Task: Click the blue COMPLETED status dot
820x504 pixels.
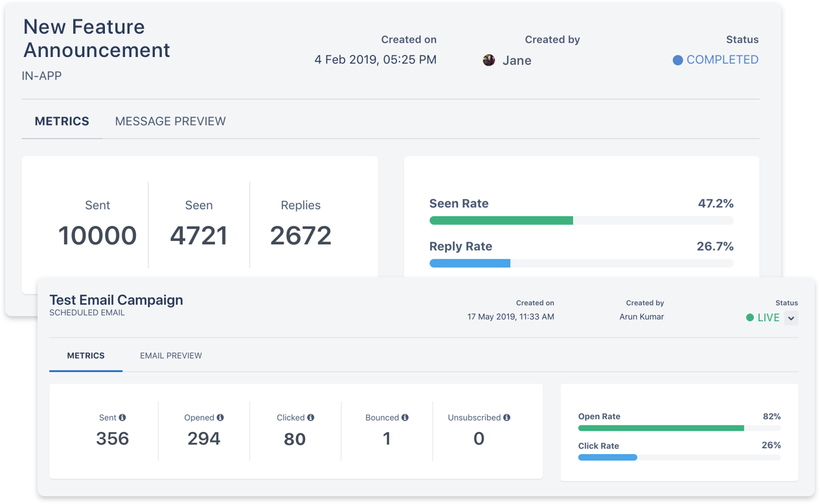Action: click(678, 60)
